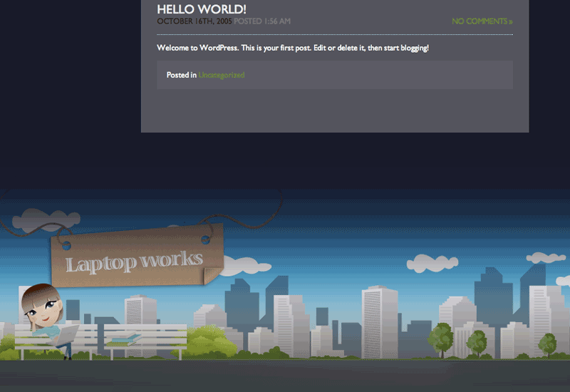
Task: Click the October 16th, 2005 post date
Action: coord(194,21)
